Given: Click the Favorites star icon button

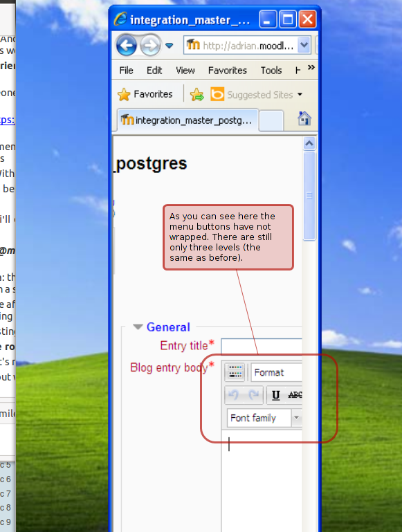Looking at the screenshot, I should (145, 94).
